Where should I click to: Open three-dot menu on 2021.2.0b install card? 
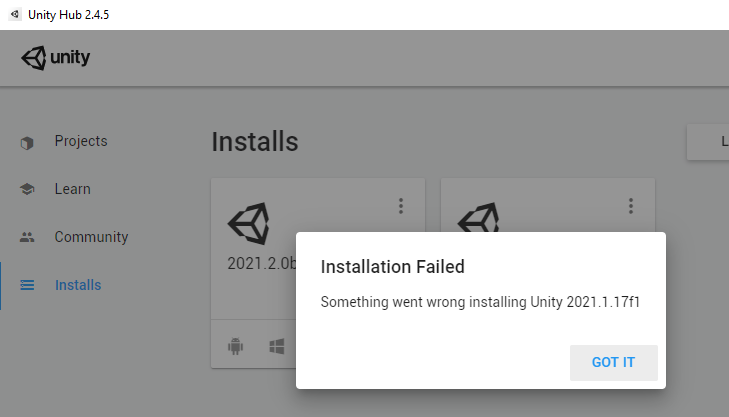click(401, 206)
